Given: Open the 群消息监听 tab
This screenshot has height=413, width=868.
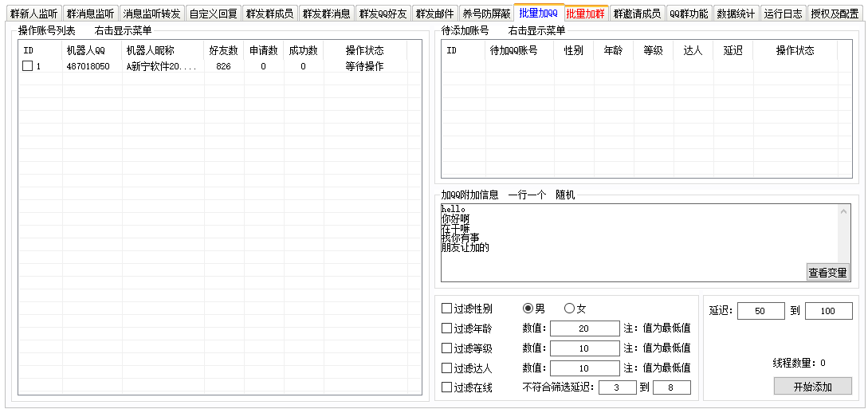Looking at the screenshot, I should point(90,14).
